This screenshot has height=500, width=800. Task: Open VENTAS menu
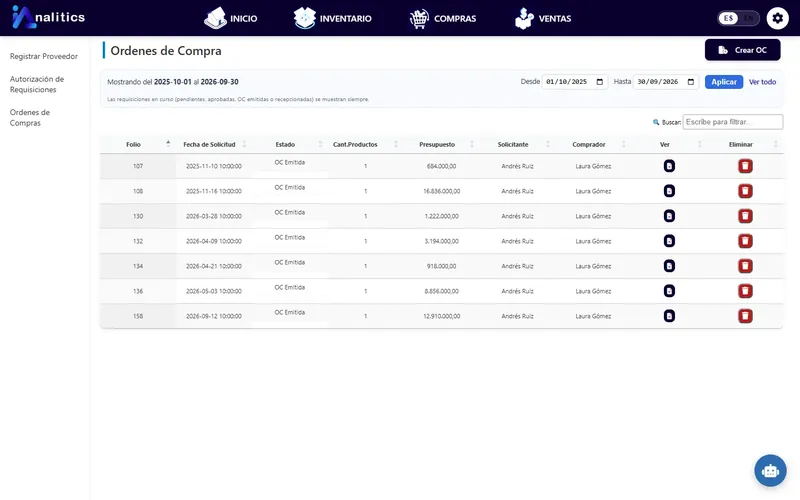point(543,18)
